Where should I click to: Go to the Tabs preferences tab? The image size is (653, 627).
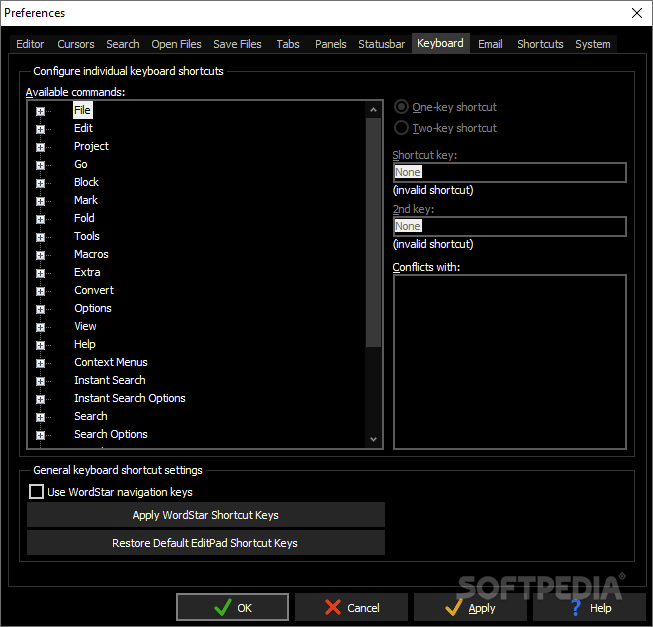click(288, 44)
